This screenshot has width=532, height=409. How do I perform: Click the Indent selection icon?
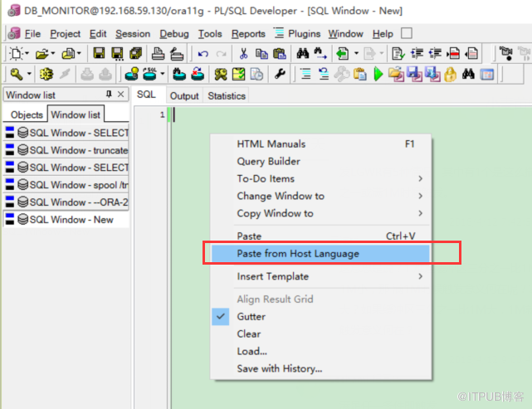coord(417,54)
